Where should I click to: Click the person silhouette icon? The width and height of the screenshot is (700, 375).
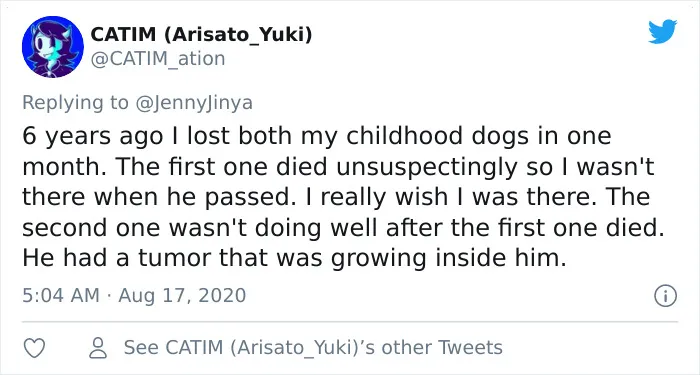pyautogui.click(x=98, y=348)
